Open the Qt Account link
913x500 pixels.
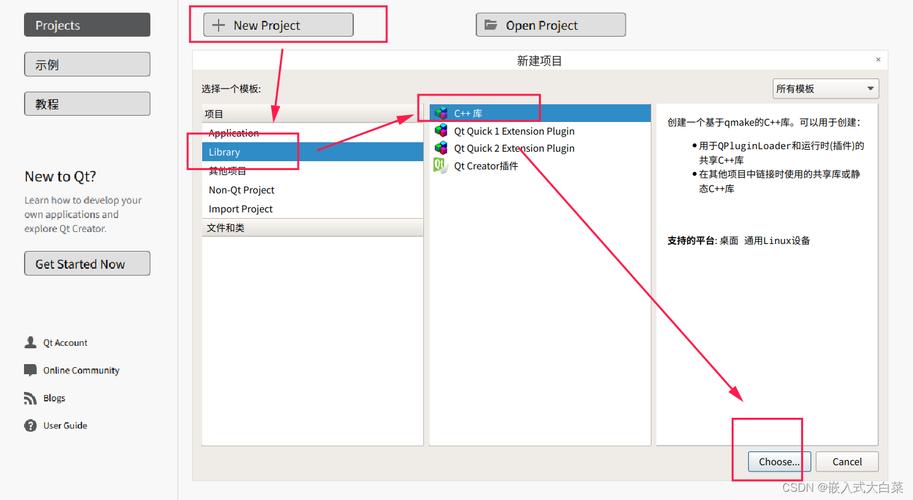coord(65,343)
